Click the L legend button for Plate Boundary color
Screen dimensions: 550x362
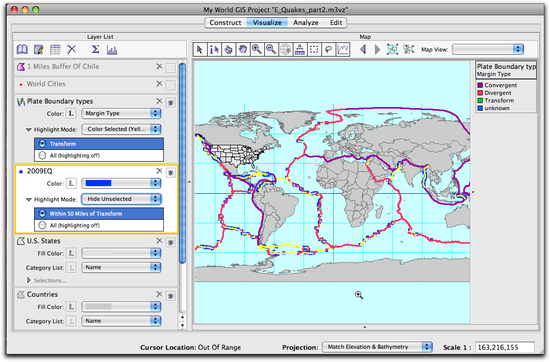click(x=71, y=113)
